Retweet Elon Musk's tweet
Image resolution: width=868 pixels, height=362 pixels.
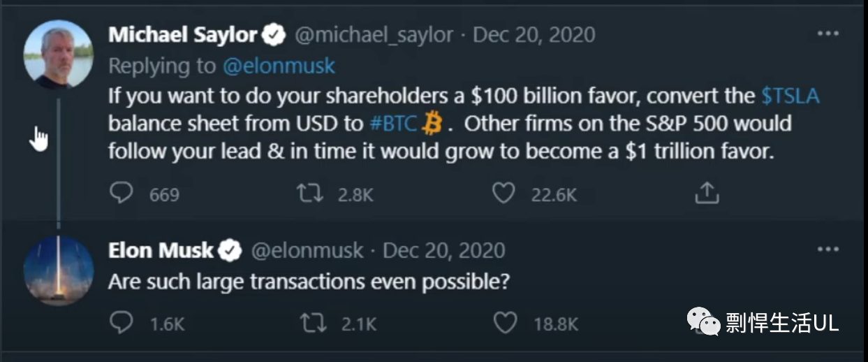[x=311, y=323]
